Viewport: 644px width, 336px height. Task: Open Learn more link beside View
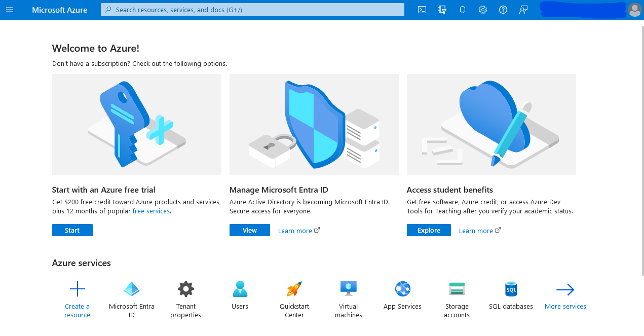[299, 231]
